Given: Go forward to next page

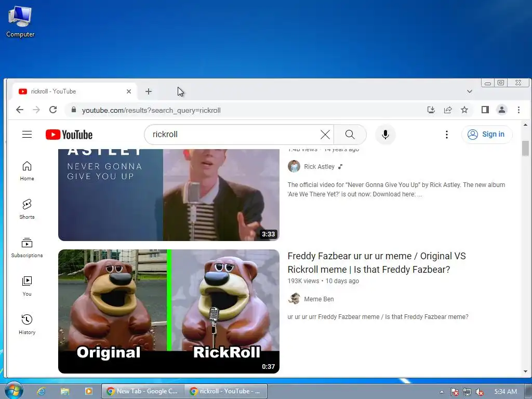Looking at the screenshot, I should tap(36, 110).
